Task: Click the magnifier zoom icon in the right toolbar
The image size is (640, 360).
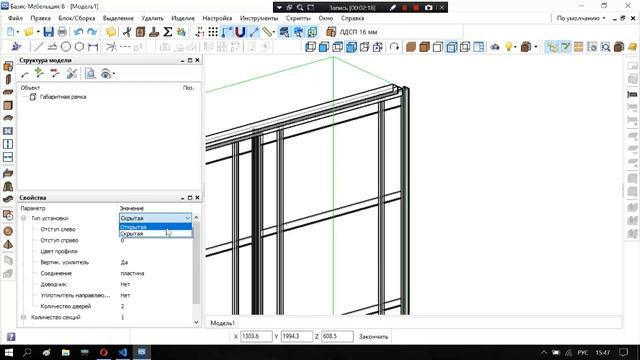Action: tap(606, 47)
